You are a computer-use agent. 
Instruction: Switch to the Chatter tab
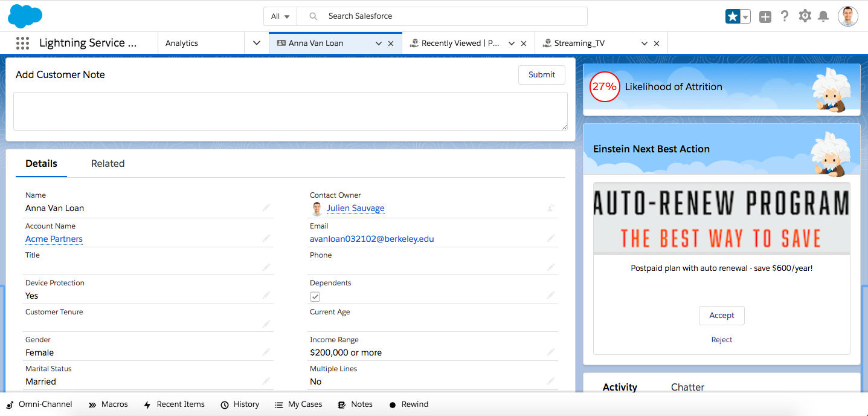click(x=687, y=387)
